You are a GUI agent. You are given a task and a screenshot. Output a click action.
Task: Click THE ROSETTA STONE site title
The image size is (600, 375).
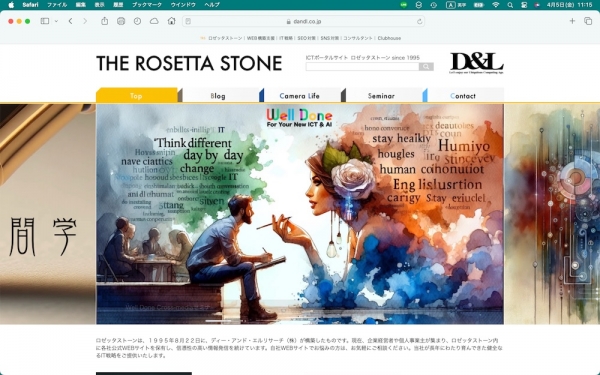click(189, 64)
